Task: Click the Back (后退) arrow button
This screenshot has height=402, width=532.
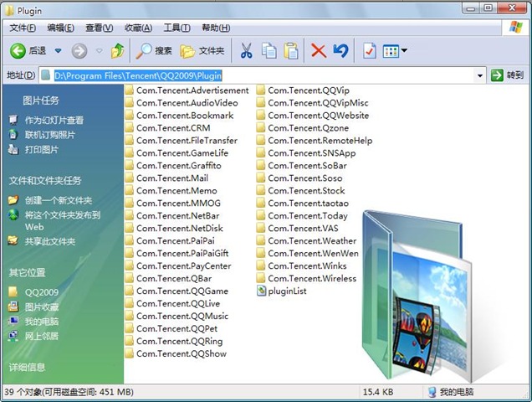Action: (x=27, y=51)
